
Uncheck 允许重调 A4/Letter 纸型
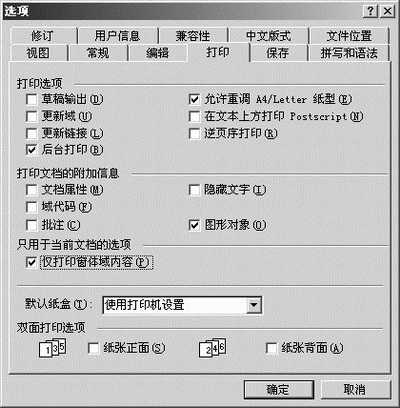[194, 99]
